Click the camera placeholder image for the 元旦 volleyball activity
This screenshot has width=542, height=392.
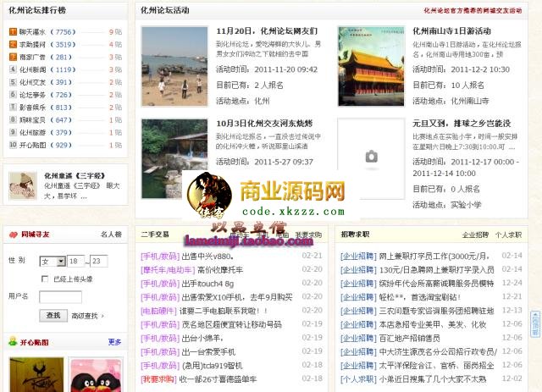[371, 159]
